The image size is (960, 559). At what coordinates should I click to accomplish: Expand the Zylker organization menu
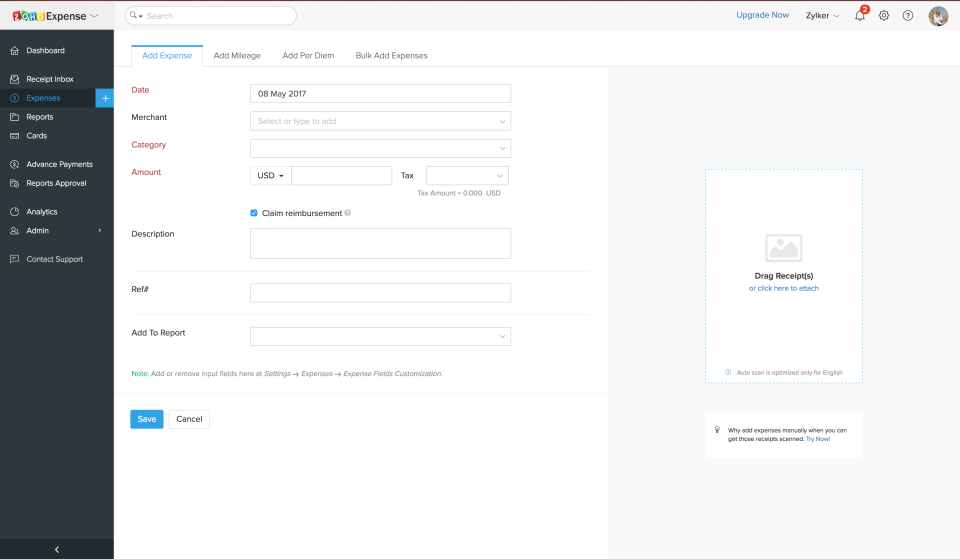click(822, 16)
